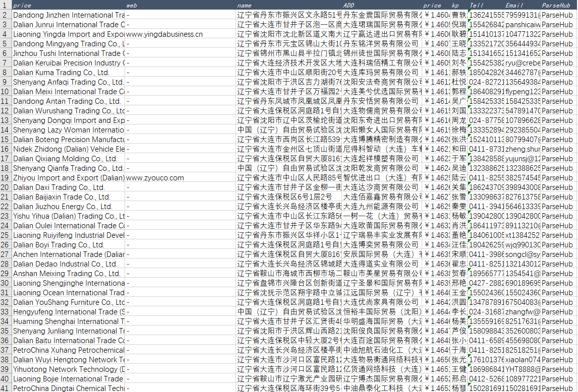The width and height of the screenshot is (578, 392).
Task: Click the 'ParseHub' column header cell
Action: (559, 5)
